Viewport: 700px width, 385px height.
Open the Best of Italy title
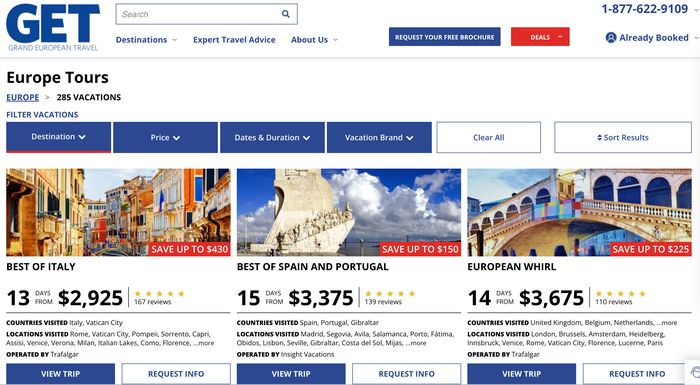41,267
